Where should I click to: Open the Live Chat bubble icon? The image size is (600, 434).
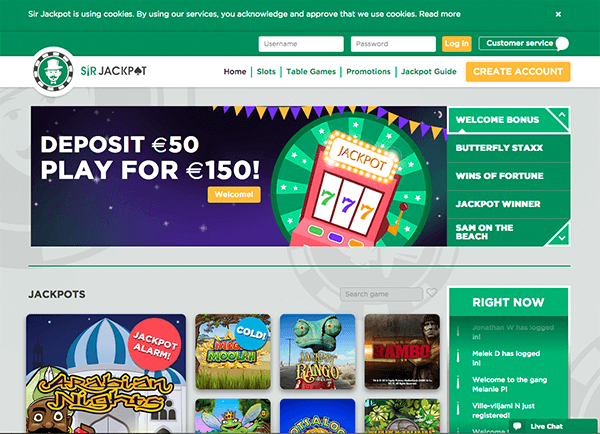point(517,426)
